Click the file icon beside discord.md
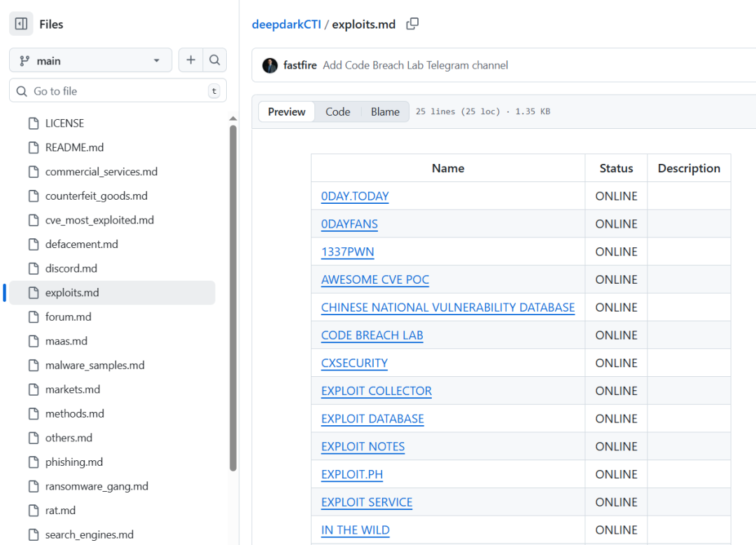The height and width of the screenshot is (545, 756). click(34, 268)
